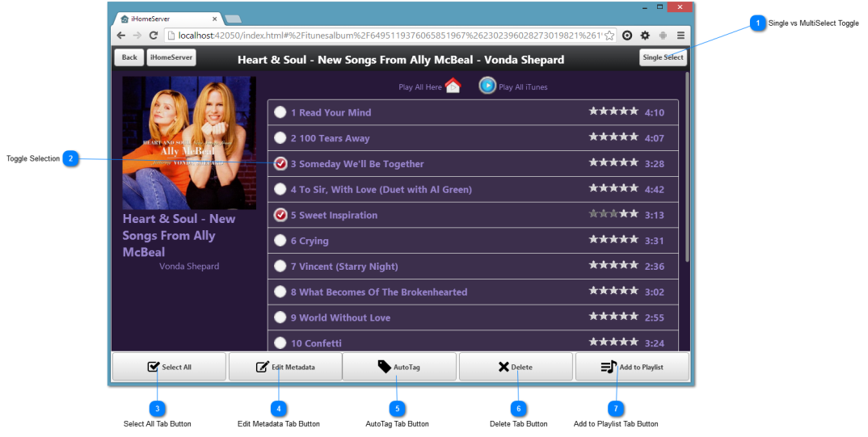Image resolution: width=868 pixels, height=437 pixels.
Task: Select checkbox for Vincent (Starry Night)
Action: click(x=280, y=266)
